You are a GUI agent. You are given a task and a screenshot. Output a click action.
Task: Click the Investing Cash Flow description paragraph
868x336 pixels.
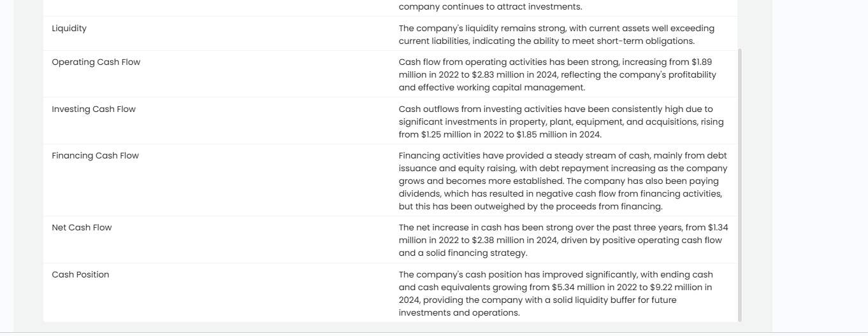(x=561, y=122)
